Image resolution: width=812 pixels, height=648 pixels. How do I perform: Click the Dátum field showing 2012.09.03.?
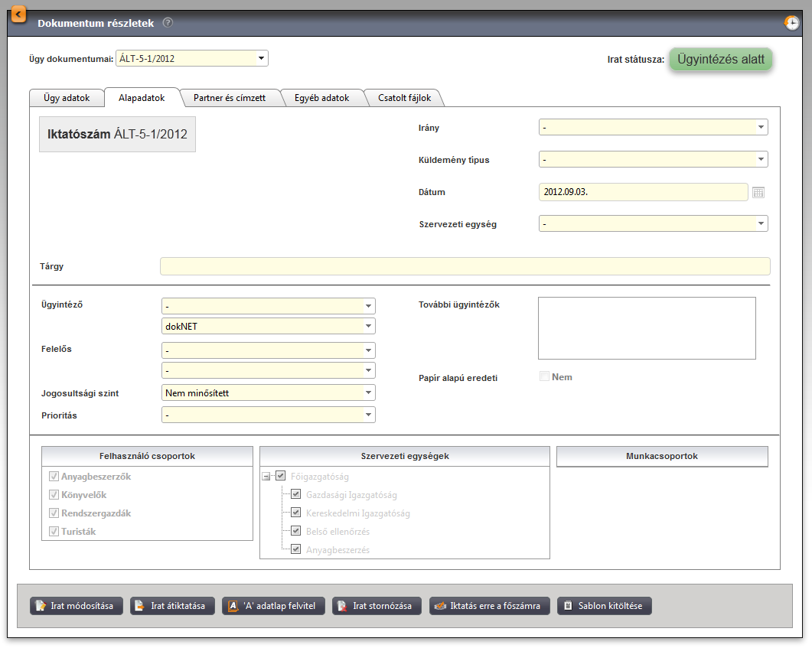pos(643,191)
